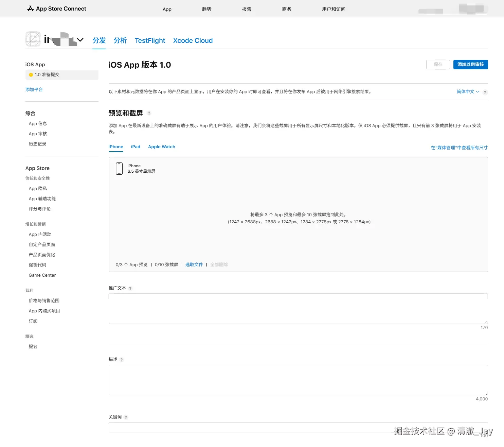The width and height of the screenshot is (504, 447).
Task: Open 自定产品页面 in the sidebar
Action: (42, 245)
